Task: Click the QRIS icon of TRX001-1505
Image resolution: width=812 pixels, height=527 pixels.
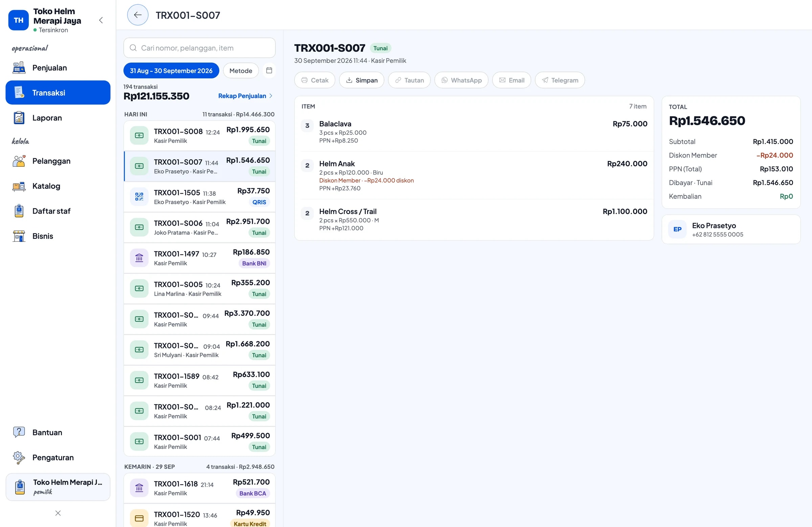Action: click(x=139, y=196)
